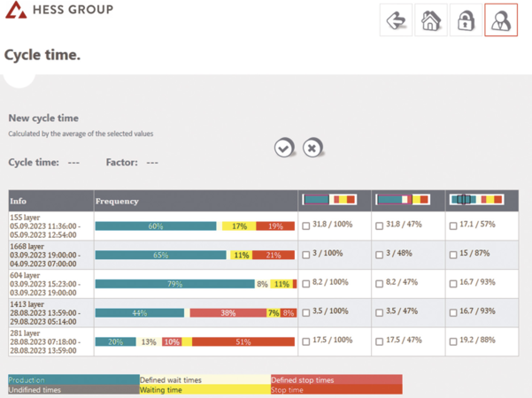This screenshot has height=398, width=532.
Task: Click the 44% production bar segment
Action: click(x=140, y=312)
